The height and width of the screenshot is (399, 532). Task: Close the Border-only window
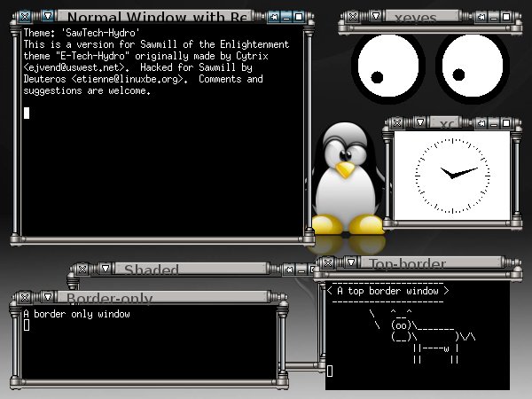[25, 298]
